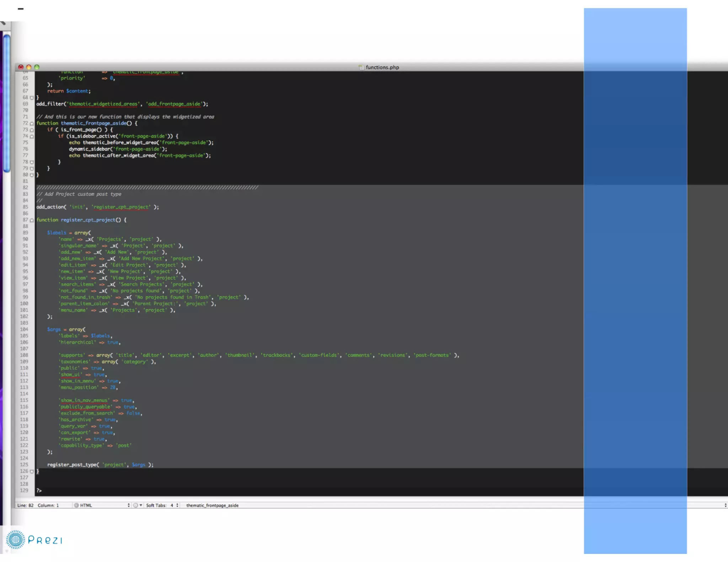Collapse fold marker on line 73
The width and height of the screenshot is (728, 562).
[32, 130]
